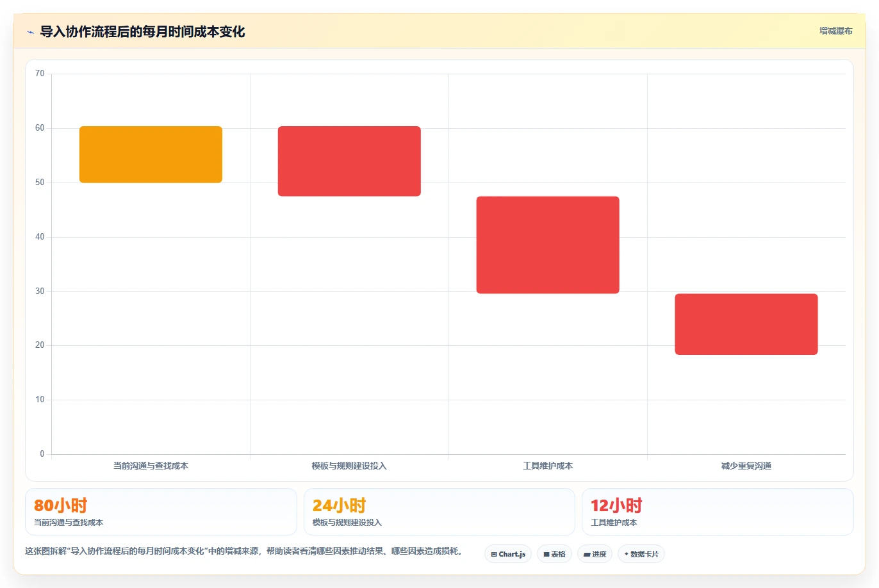Click x-axis label 减少重复沟通
Viewport: 879px width, 588px height.
746,466
